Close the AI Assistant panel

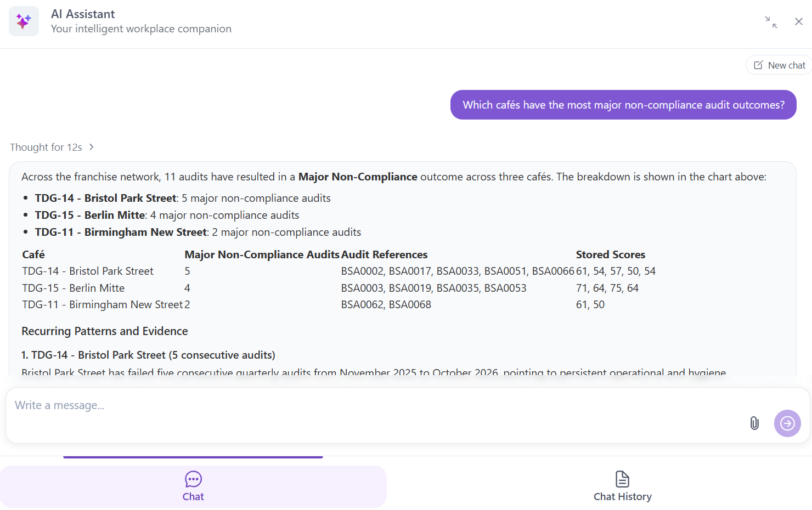pos(799,21)
